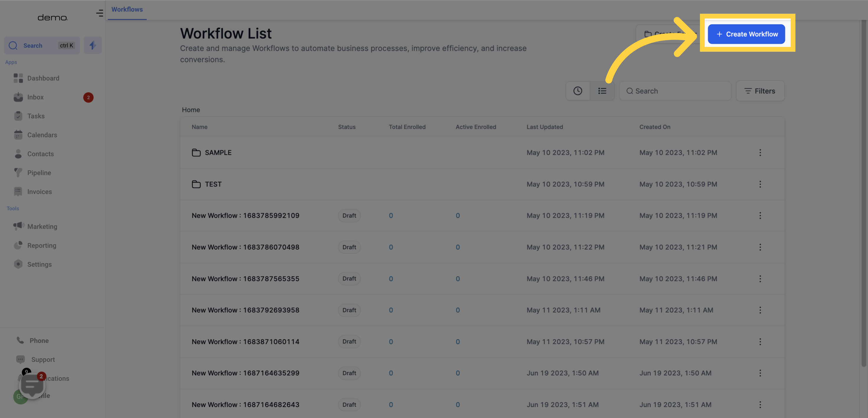
Task: Open the lightning bolt quick actions
Action: tap(93, 45)
